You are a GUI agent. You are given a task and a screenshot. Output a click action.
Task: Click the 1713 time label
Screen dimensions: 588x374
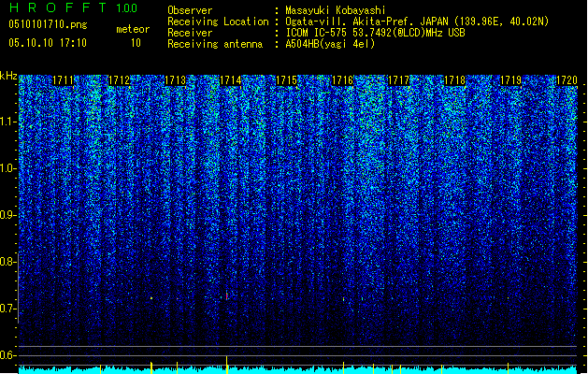point(175,80)
